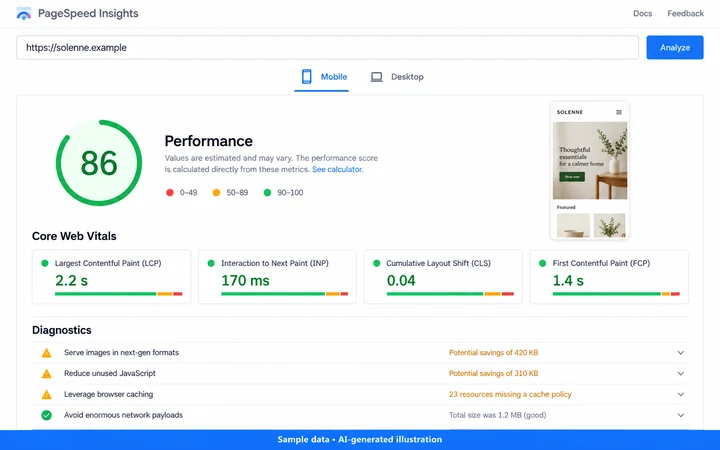Click the warning triangle for unused JavaScript

(46, 373)
